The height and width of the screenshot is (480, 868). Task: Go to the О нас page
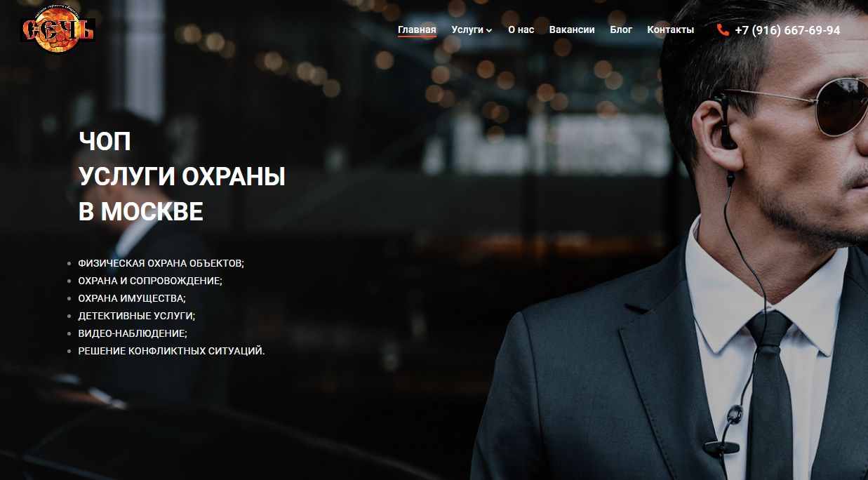(521, 29)
